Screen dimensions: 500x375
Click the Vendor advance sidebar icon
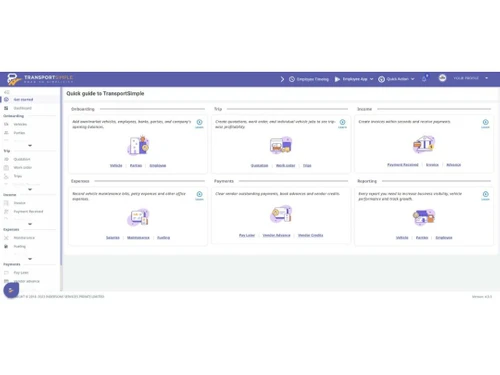click(6, 281)
